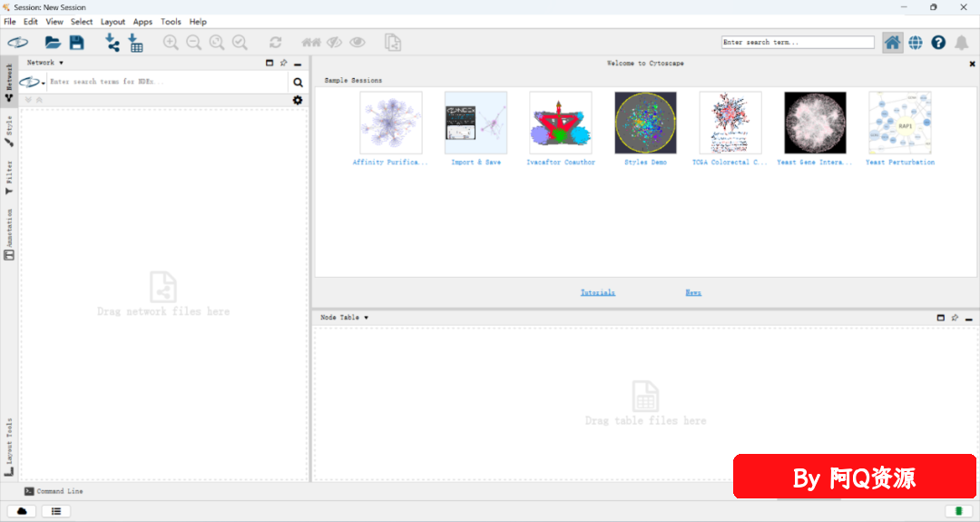Float the Node Table panel
The height and width of the screenshot is (522, 980).
[x=941, y=318]
